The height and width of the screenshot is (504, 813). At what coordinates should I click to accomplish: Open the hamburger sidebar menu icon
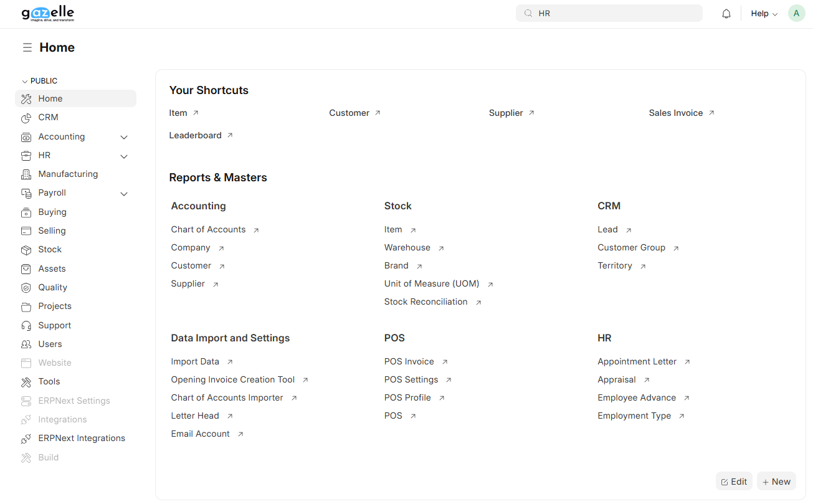(x=26, y=47)
